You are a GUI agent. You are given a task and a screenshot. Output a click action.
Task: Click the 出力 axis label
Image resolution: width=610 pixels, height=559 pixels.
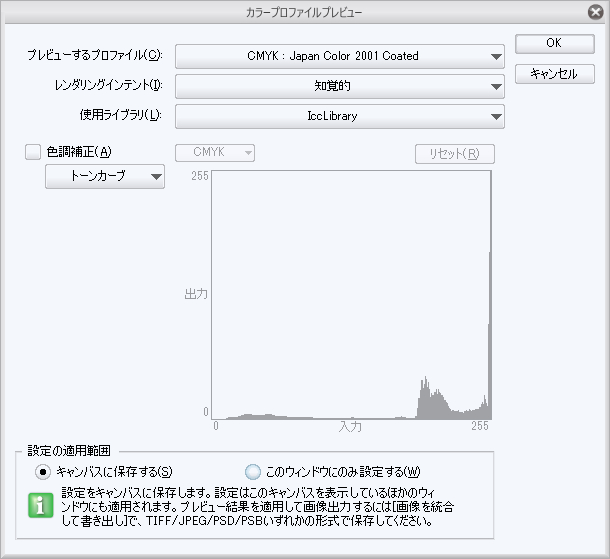196,294
